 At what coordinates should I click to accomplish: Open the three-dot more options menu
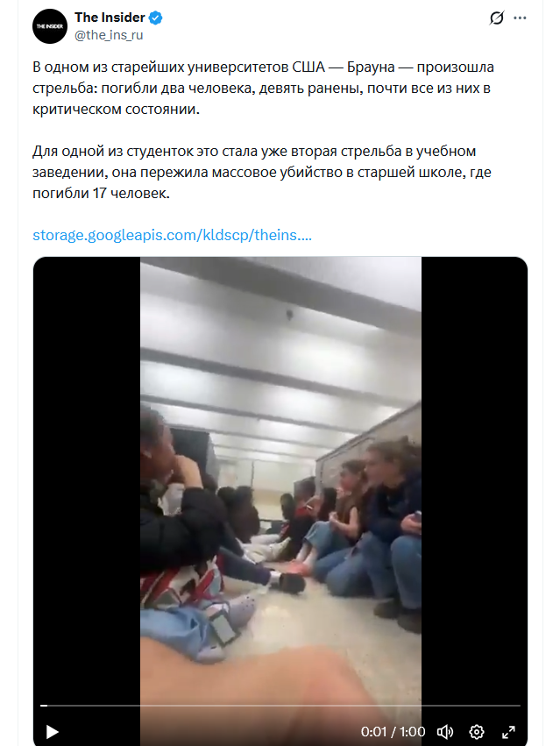(x=520, y=18)
